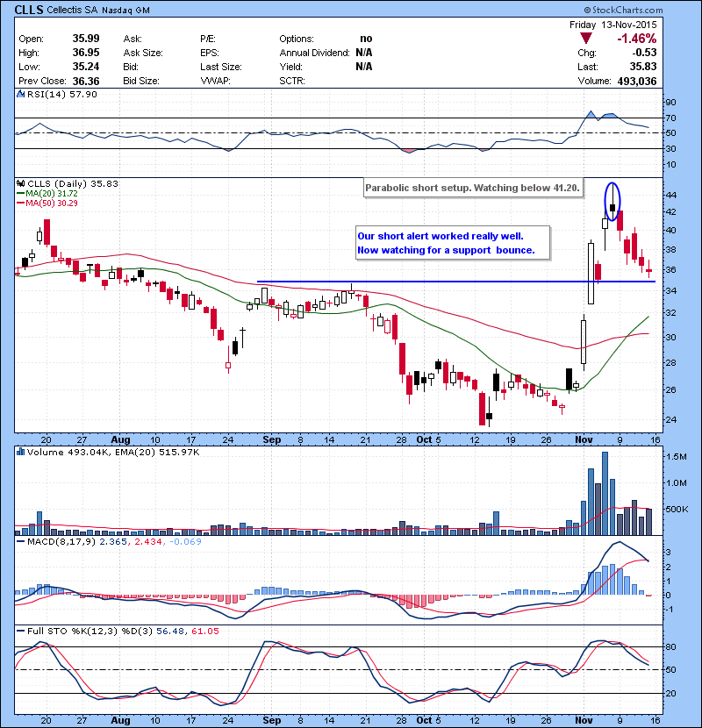Click the Volume panel bar-chart icon
This screenshot has width=702, height=728.
click(x=20, y=452)
